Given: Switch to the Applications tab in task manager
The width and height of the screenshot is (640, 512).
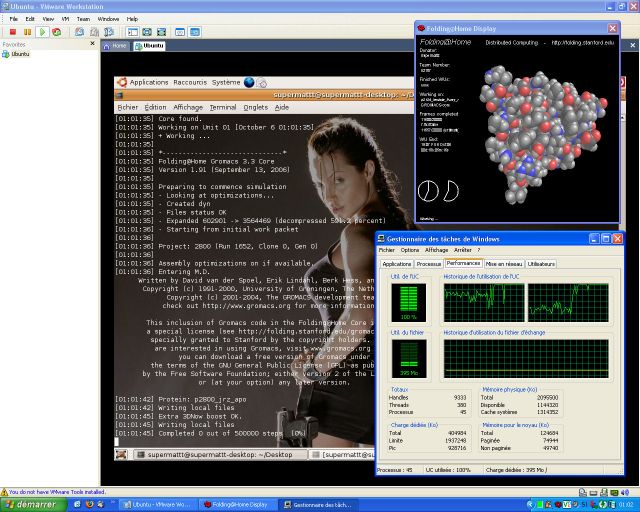Looking at the screenshot, I should [396, 264].
